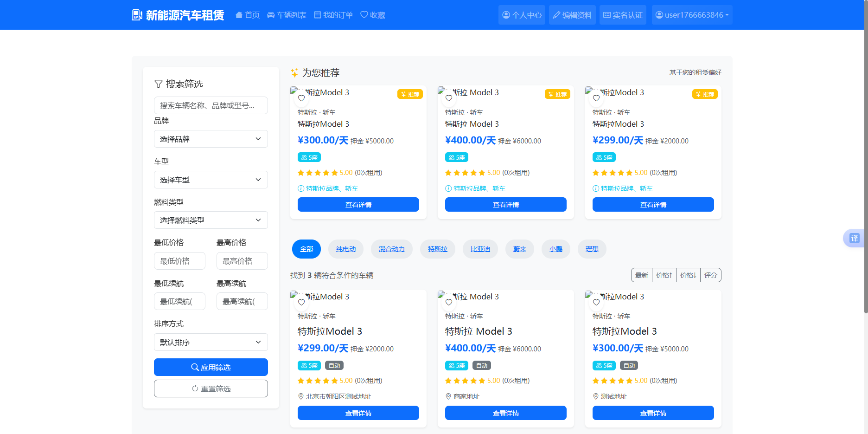868x434 pixels.
Task: Focus the 最低价格 input
Action: 179,261
